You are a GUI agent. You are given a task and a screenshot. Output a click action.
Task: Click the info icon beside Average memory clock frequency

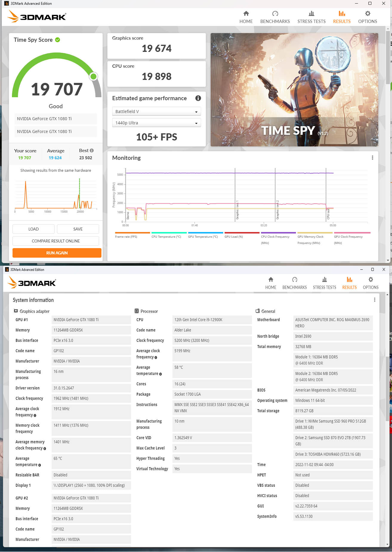coord(45,449)
